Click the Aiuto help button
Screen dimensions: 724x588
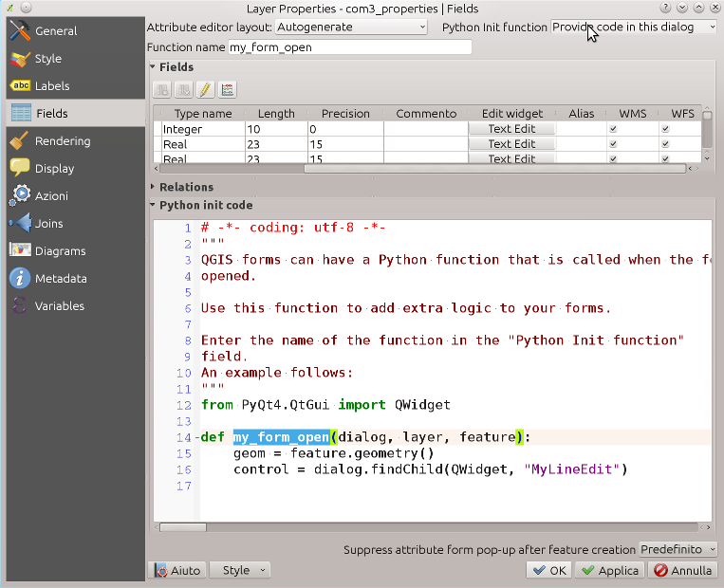point(177,571)
